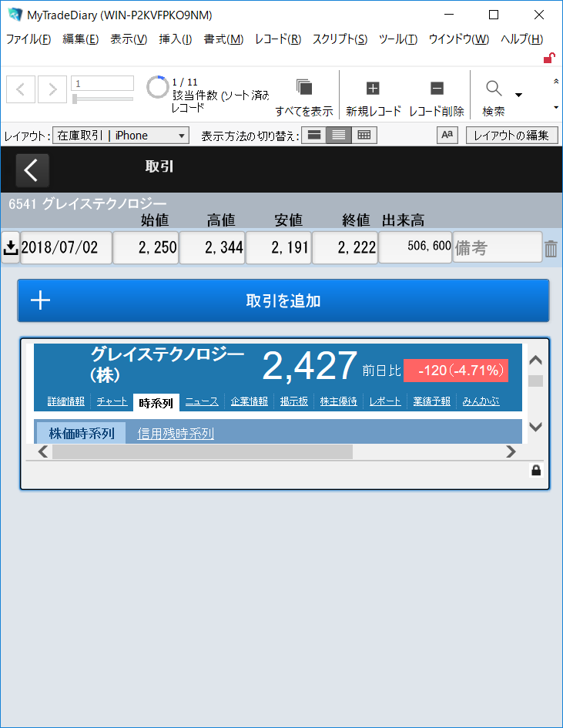The width and height of the screenshot is (563, 728).
Task: Open 業績予想 link
Action: 431,401
